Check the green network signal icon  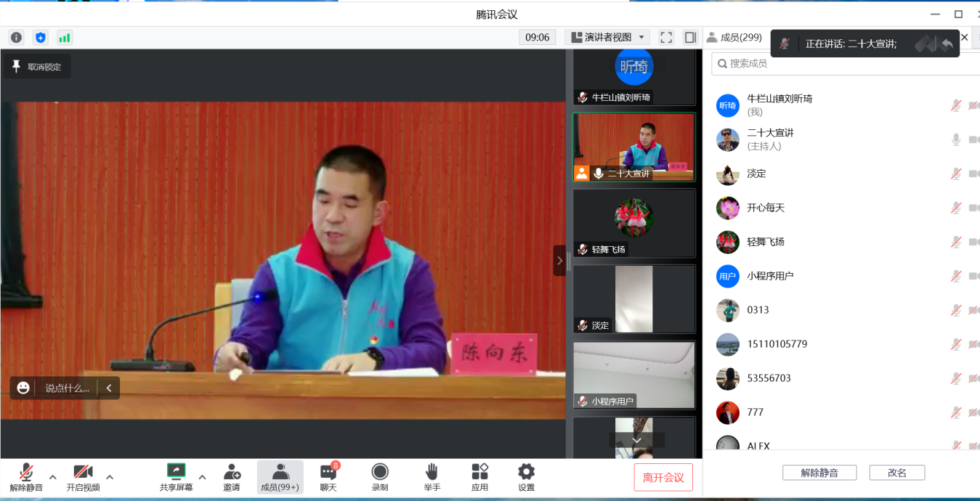coord(65,37)
